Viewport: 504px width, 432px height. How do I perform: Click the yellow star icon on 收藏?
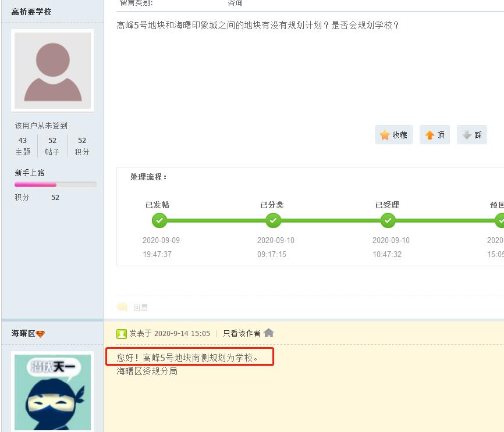(x=385, y=135)
